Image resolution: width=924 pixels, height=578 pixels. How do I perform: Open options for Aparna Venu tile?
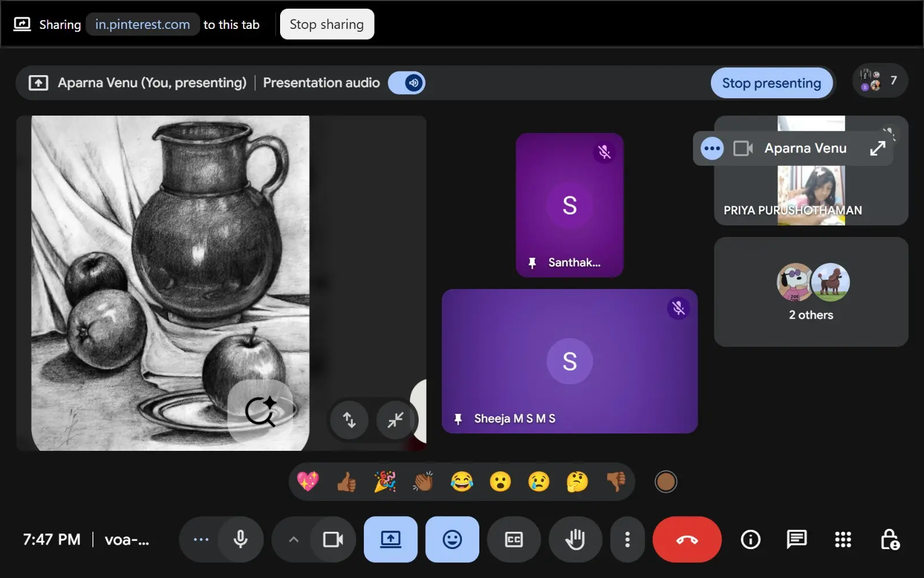[712, 149]
